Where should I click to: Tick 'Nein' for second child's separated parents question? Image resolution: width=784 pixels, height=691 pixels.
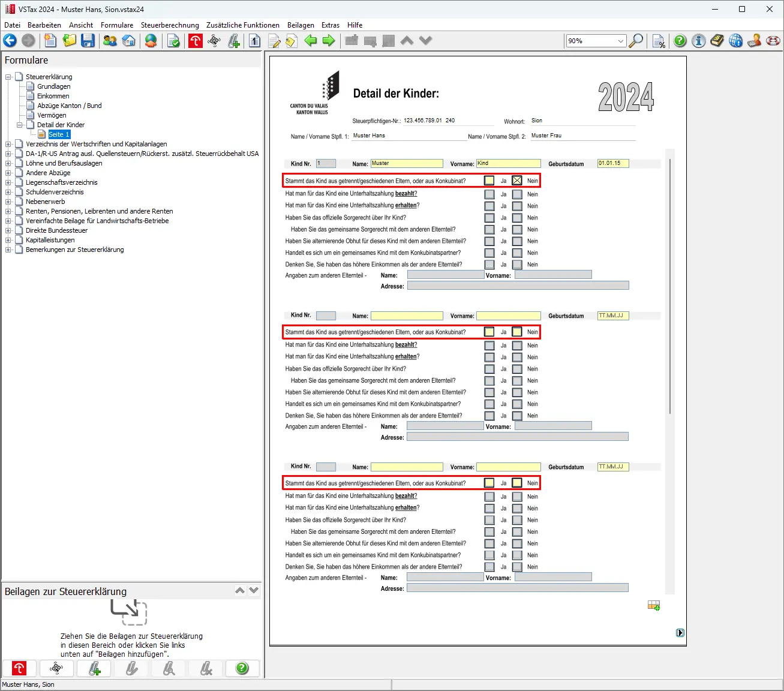pyautogui.click(x=517, y=332)
